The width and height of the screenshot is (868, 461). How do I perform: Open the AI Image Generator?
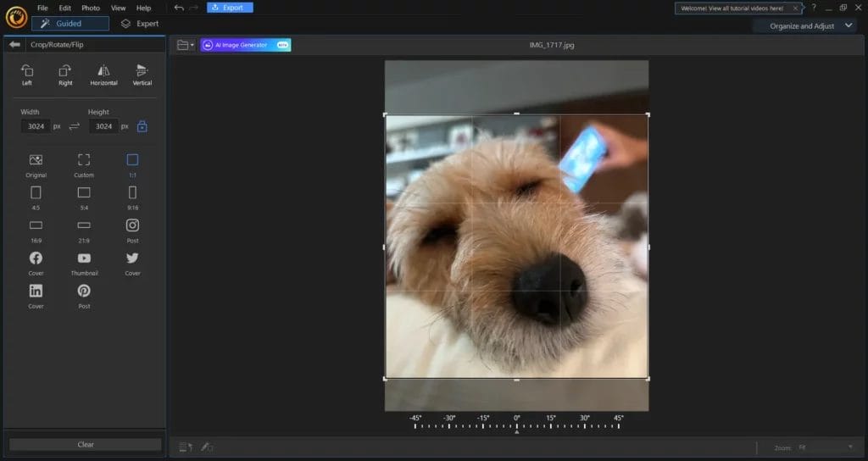[246, 45]
